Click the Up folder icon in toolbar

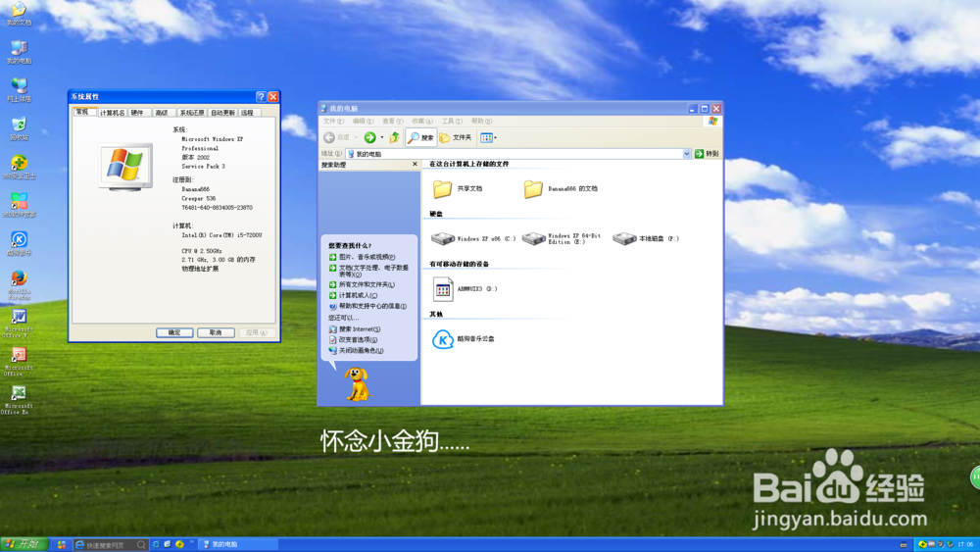[394, 137]
